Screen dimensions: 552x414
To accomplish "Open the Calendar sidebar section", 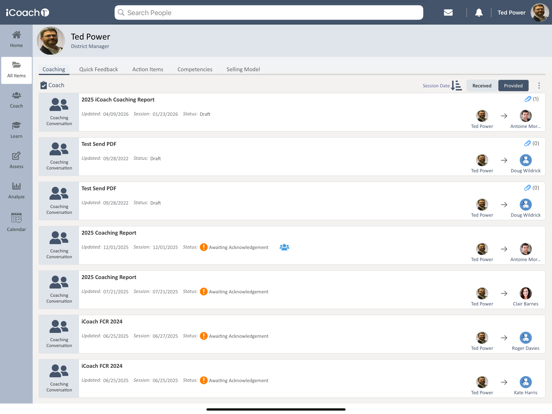I will [16, 222].
